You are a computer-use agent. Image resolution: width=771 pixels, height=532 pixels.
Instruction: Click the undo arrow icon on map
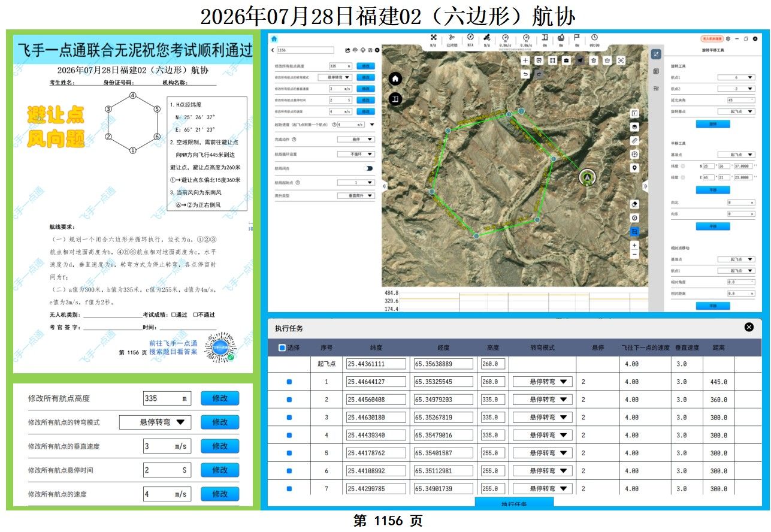pos(525,74)
